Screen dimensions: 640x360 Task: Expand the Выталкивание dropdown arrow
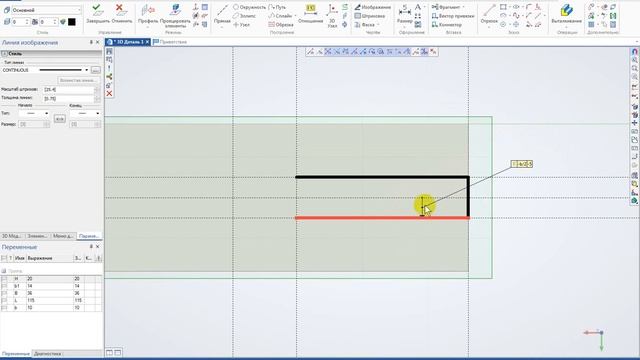point(567,27)
